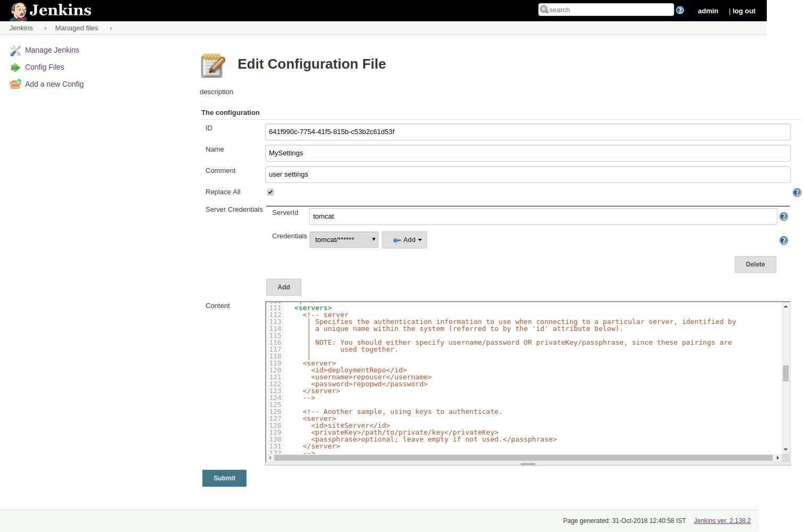Image resolution: width=803 pixels, height=532 pixels.
Task: Open help for the ServerId field
Action: click(x=783, y=216)
